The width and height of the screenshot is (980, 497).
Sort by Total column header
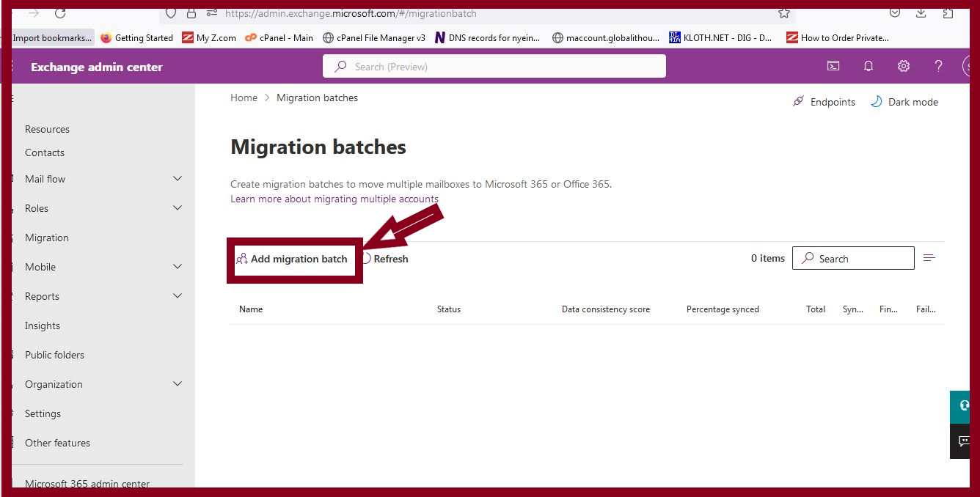[816, 309]
